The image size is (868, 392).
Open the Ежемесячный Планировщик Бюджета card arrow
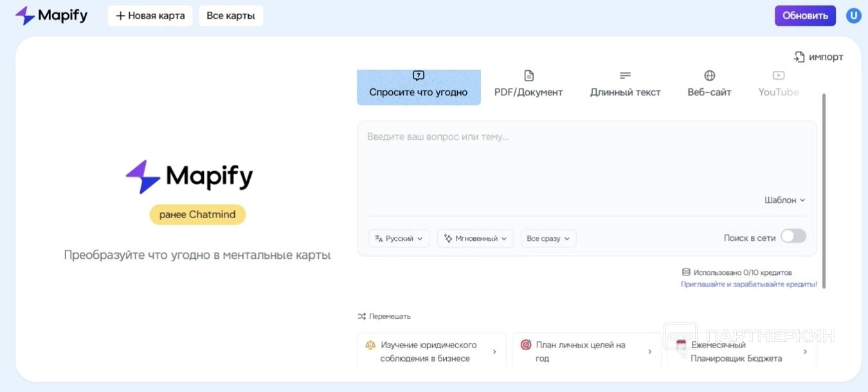pos(805,351)
